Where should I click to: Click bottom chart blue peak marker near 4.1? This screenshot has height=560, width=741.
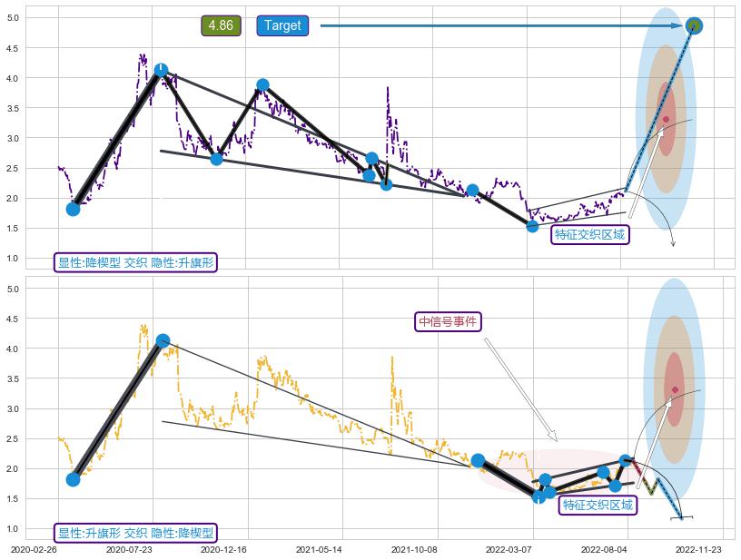click(x=163, y=340)
